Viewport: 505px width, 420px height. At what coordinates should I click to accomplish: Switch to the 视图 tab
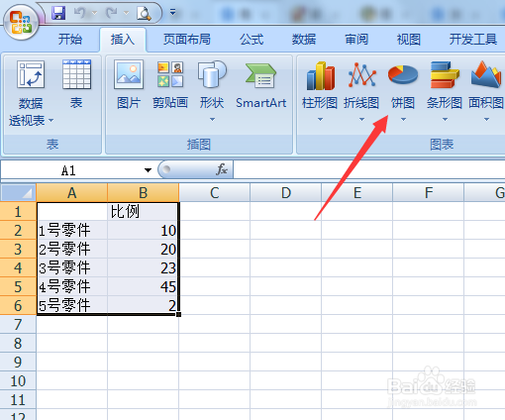[409, 40]
